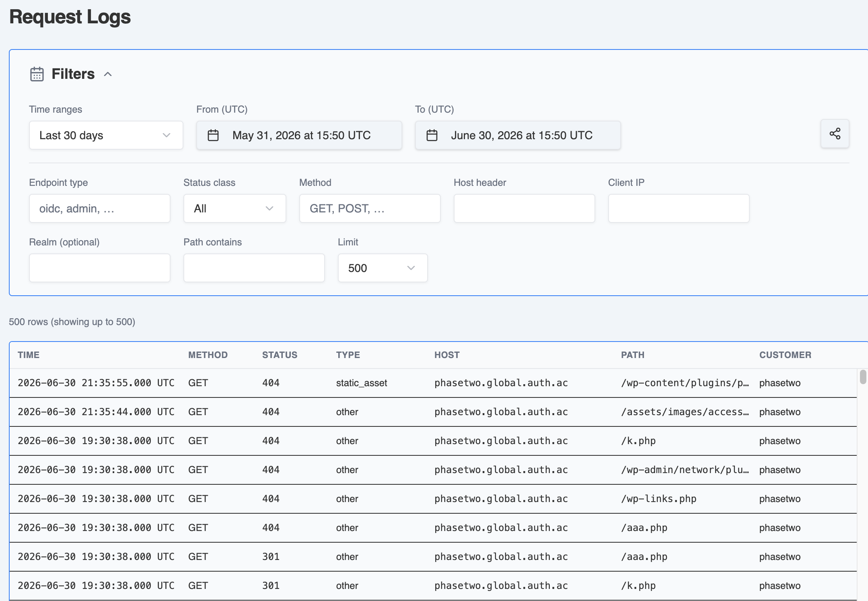The height and width of the screenshot is (601, 868).
Task: Click calendar icon in From date field
Action: (213, 135)
